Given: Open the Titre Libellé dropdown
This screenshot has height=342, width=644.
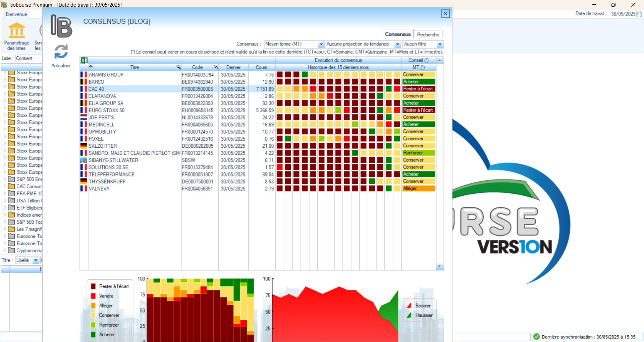Looking at the screenshot, I should [36, 260].
